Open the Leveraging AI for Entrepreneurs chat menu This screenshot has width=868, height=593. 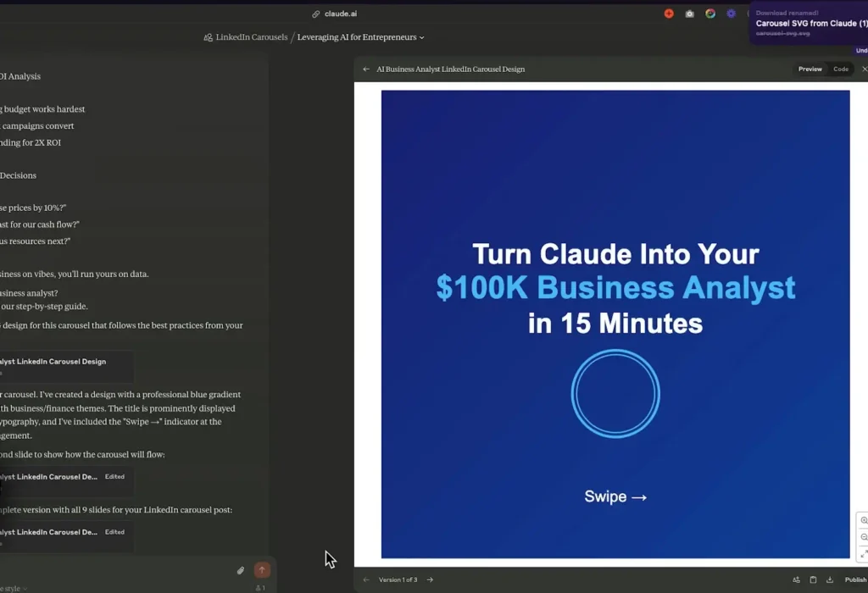[x=360, y=37]
